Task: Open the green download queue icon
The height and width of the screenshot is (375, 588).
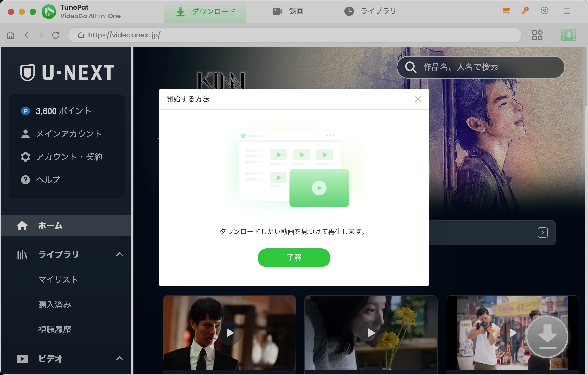Action: coord(569,35)
